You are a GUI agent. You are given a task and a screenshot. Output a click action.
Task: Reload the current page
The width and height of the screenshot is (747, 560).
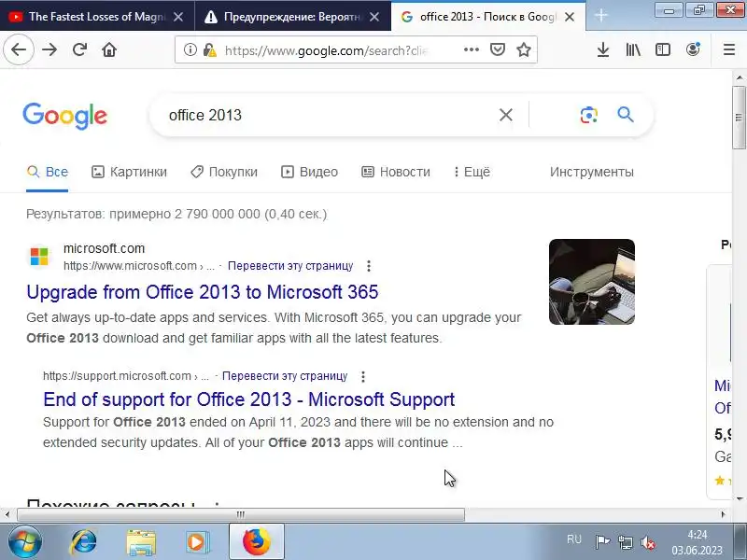79,49
